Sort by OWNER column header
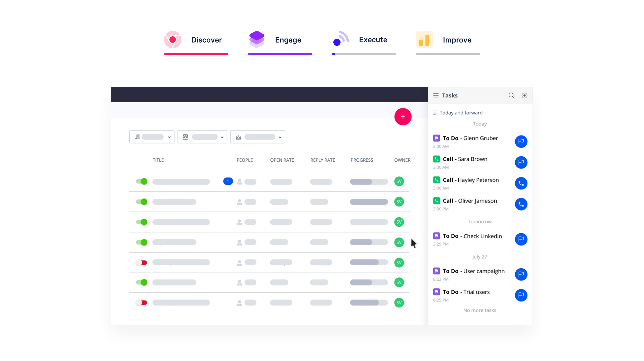Image resolution: width=644 pixels, height=361 pixels. tap(402, 160)
